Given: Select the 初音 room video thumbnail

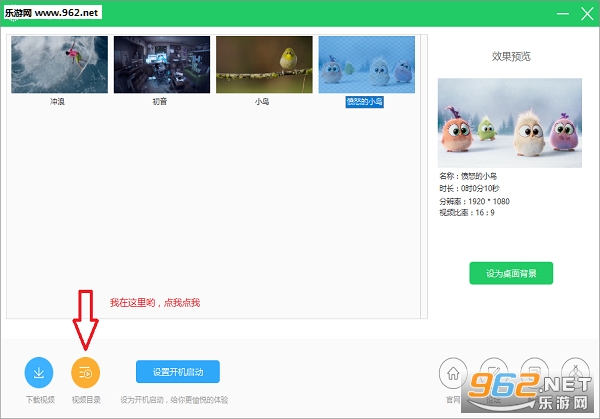Looking at the screenshot, I should click(162, 64).
